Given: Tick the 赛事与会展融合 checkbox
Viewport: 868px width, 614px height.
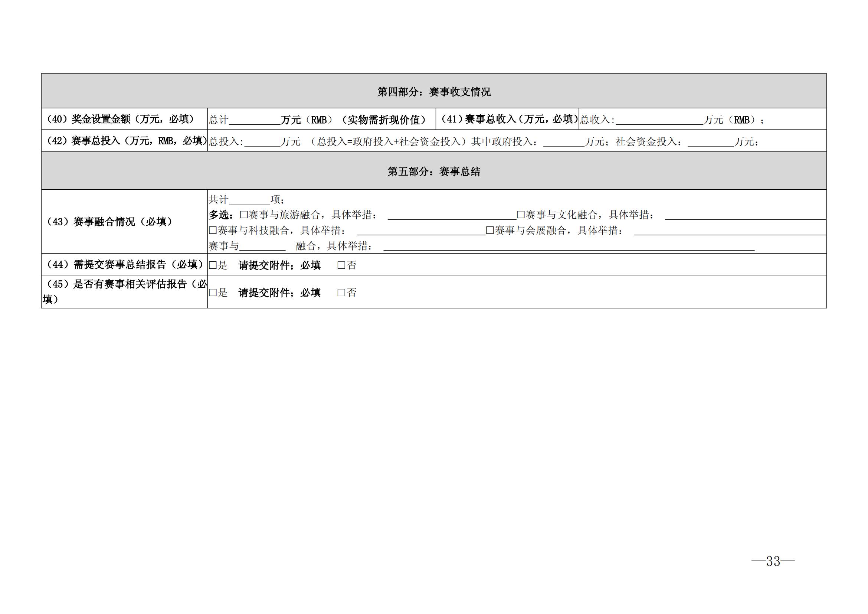Looking at the screenshot, I should tap(489, 230).
